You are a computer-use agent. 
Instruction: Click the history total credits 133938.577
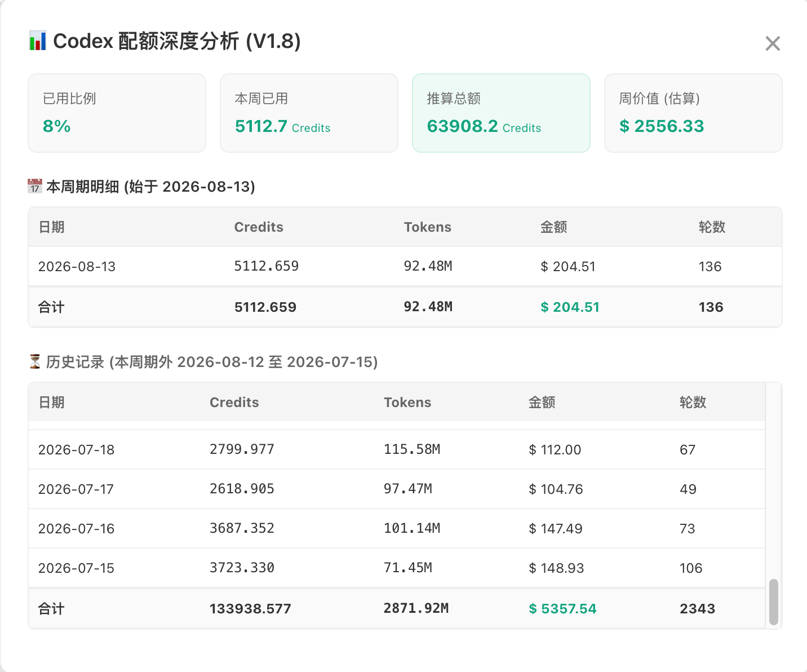coord(251,609)
